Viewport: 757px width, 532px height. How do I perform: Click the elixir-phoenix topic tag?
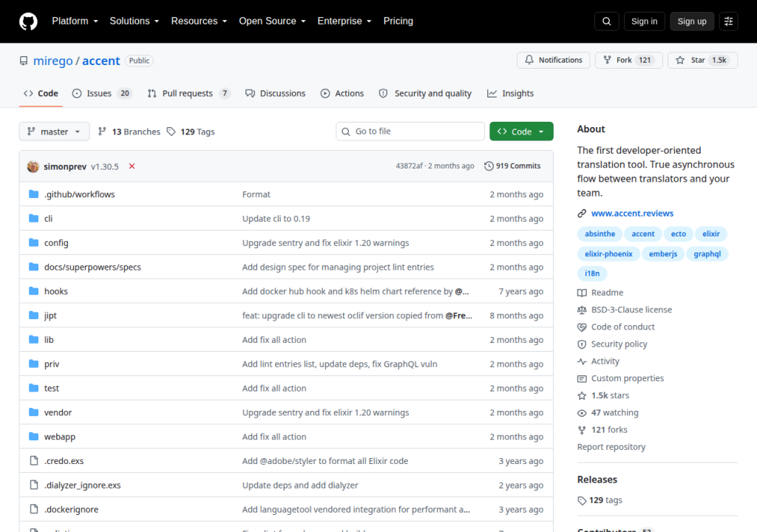[608, 254]
